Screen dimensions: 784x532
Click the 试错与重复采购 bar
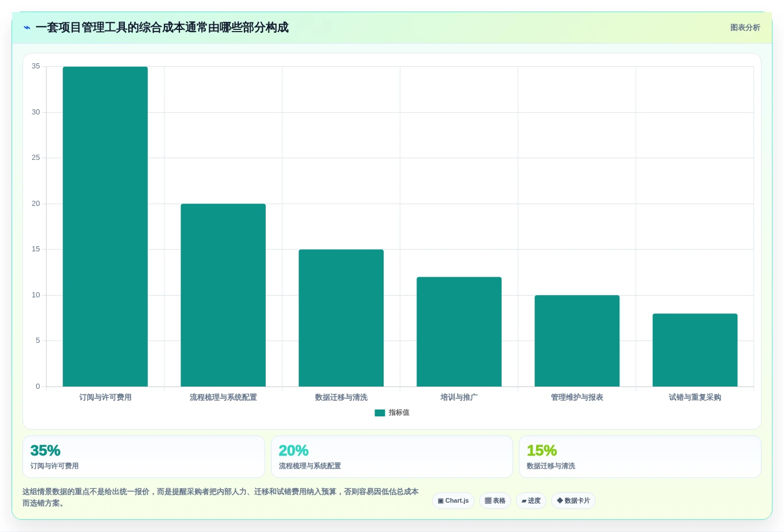pyautogui.click(x=695, y=350)
